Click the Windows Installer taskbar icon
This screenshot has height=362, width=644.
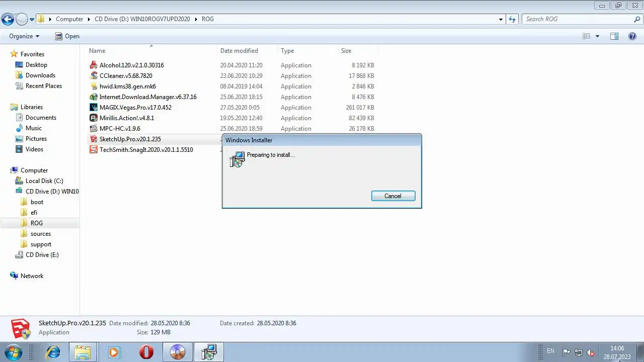point(208,352)
